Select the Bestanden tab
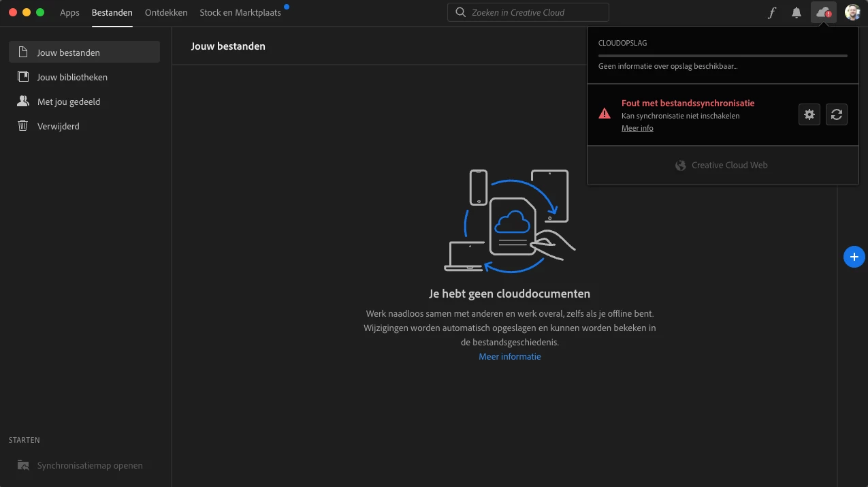Screen dimensions: 868x487 [112, 12]
